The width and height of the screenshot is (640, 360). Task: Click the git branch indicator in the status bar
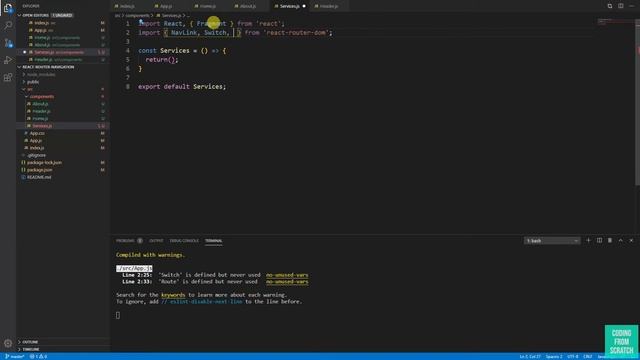click(x=14, y=356)
